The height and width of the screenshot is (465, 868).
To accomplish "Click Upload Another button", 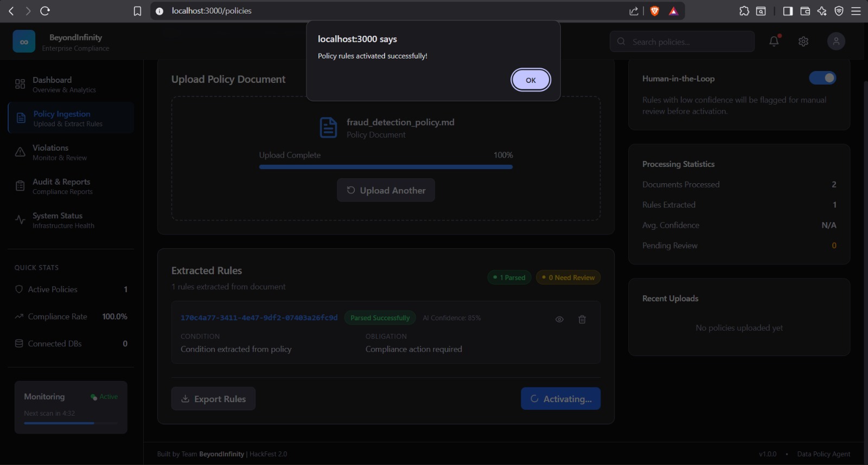I will (x=386, y=190).
